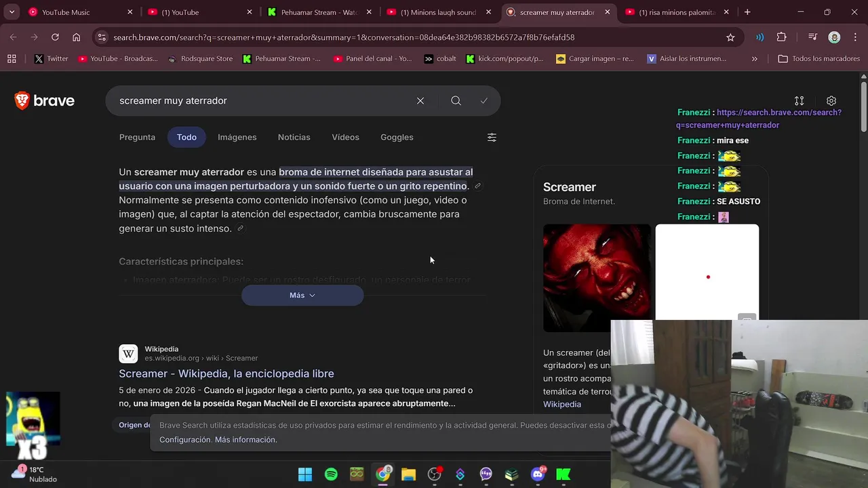The image size is (868, 488).
Task: Click the page vertical scrollbar
Action: click(x=863, y=107)
